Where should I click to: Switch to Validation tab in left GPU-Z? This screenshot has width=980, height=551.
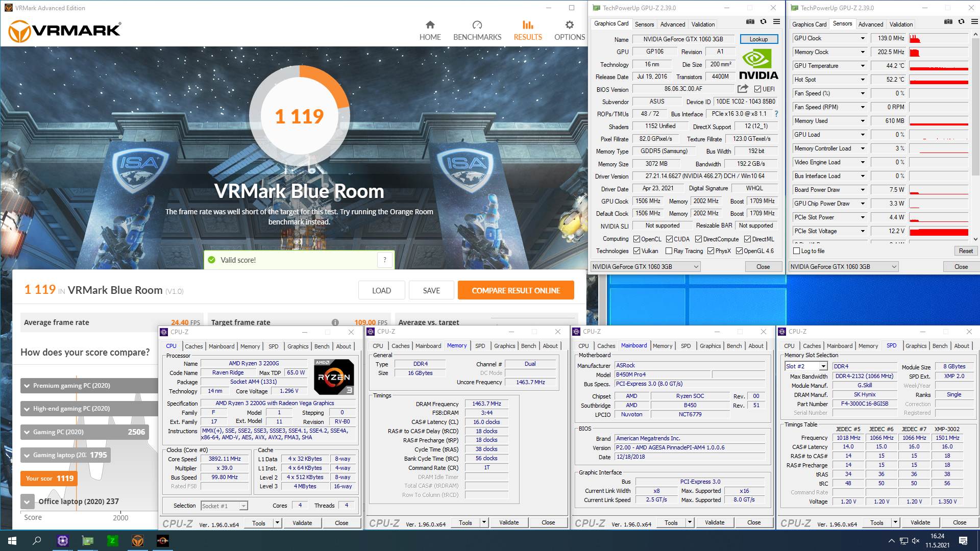click(703, 24)
